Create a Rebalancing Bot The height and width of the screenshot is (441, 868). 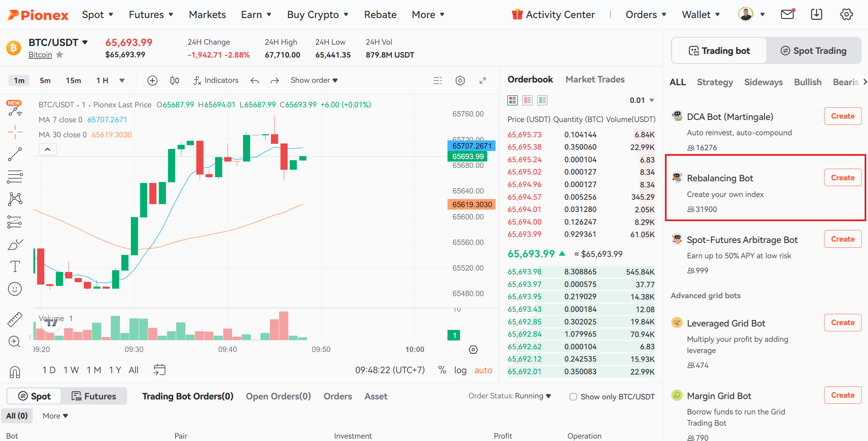(x=842, y=178)
